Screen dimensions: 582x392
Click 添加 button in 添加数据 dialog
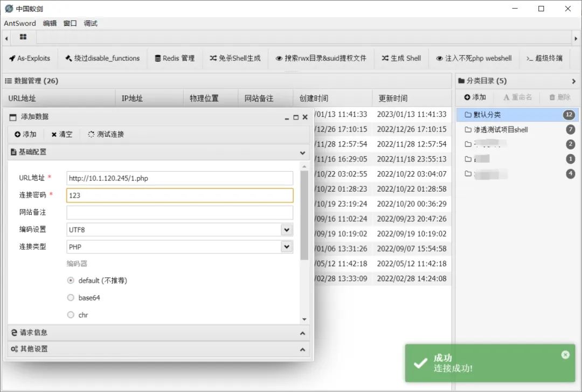point(26,134)
